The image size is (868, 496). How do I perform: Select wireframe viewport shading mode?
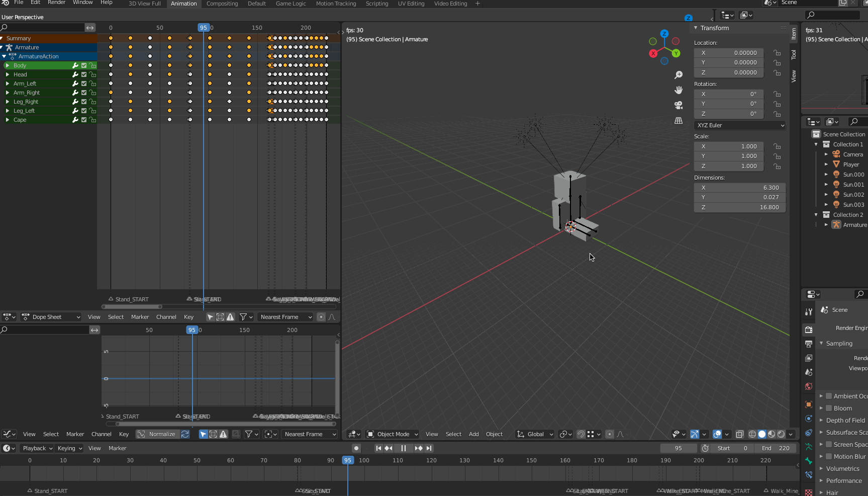click(x=752, y=434)
